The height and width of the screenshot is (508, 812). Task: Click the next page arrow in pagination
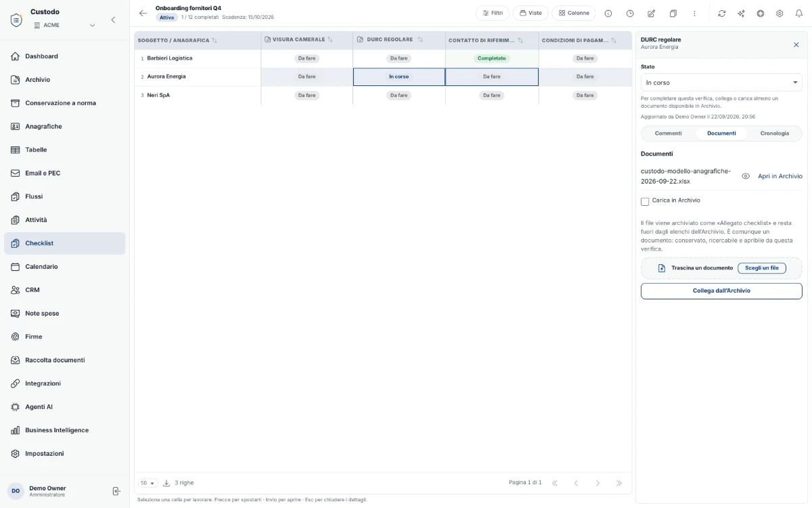(x=597, y=483)
